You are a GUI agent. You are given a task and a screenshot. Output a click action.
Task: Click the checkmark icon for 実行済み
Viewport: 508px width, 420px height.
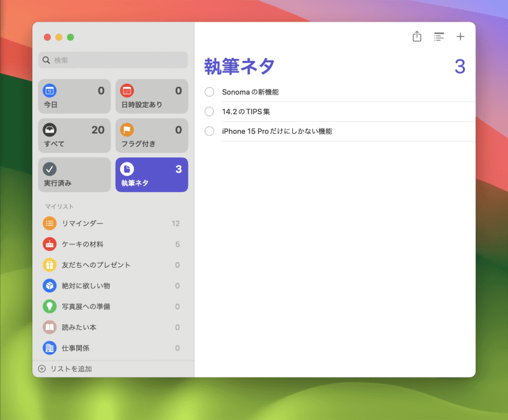click(x=50, y=169)
